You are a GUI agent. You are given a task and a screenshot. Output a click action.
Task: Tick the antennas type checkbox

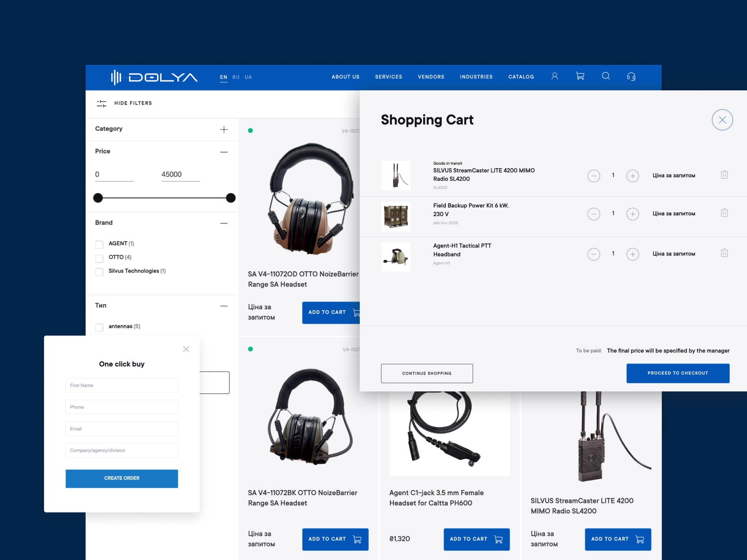[99, 327]
